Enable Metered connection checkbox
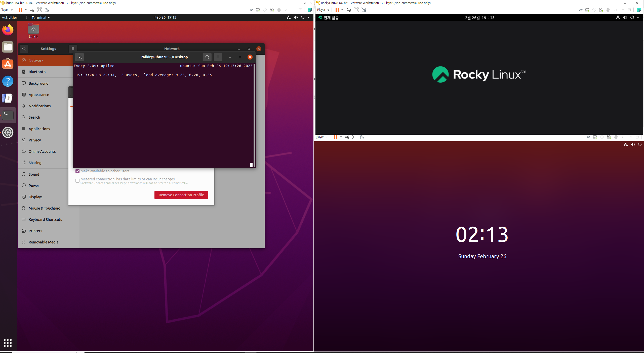Image resolution: width=644 pixels, height=353 pixels. 77,180
